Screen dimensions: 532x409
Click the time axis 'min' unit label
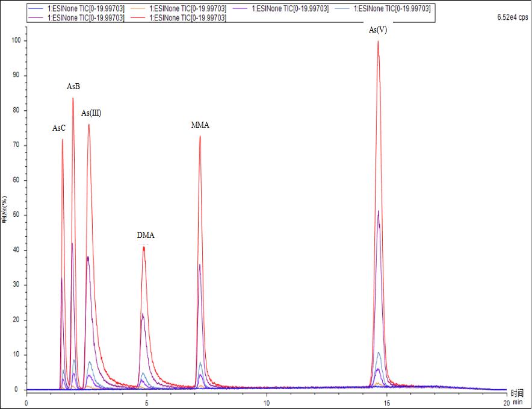[517, 401]
